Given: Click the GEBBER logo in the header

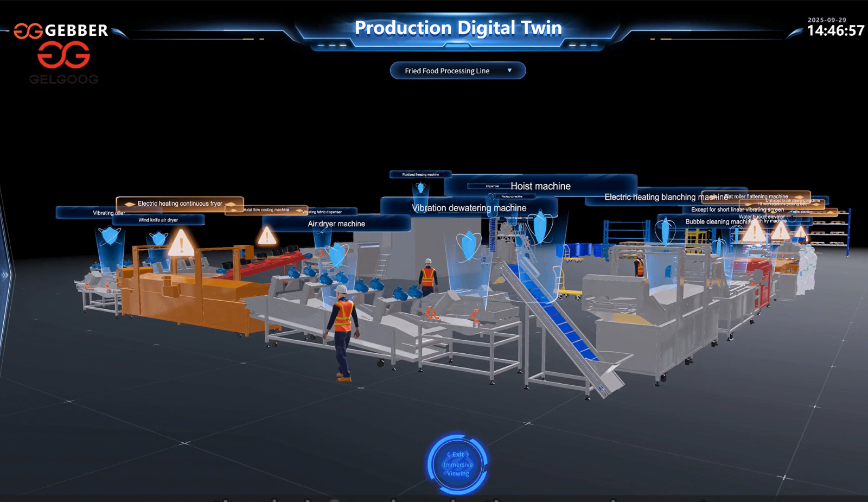Looking at the screenshot, I should [x=61, y=31].
